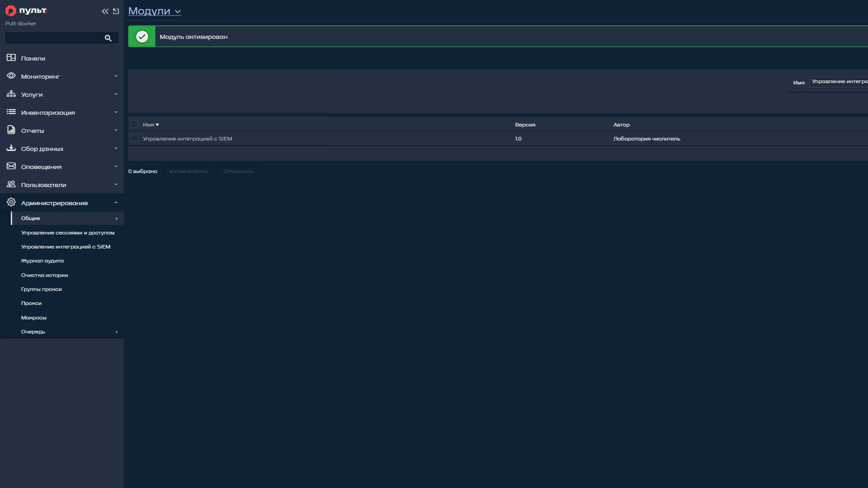Expand the Инвентаризация menu chevron
The width and height of the screenshot is (868, 488).
point(116,112)
